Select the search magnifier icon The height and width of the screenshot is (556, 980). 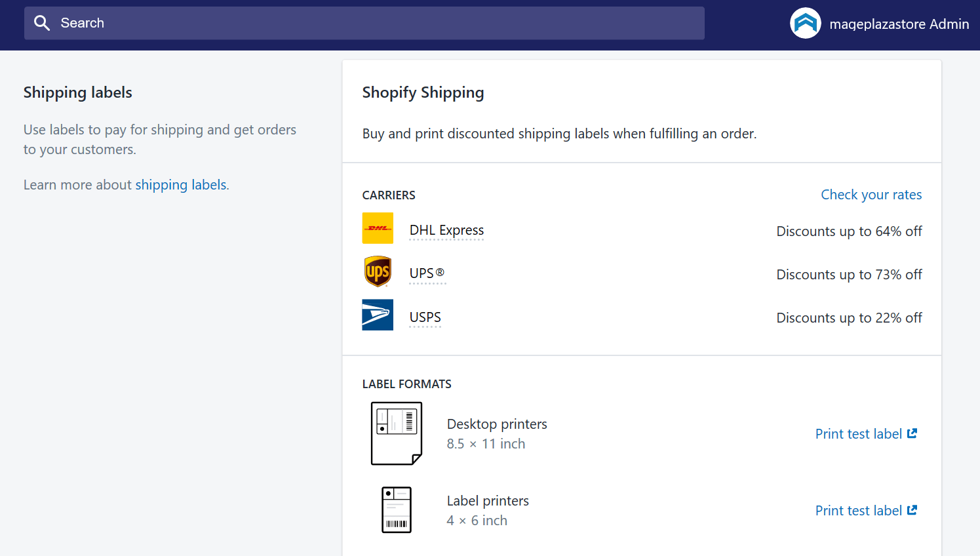(x=42, y=22)
